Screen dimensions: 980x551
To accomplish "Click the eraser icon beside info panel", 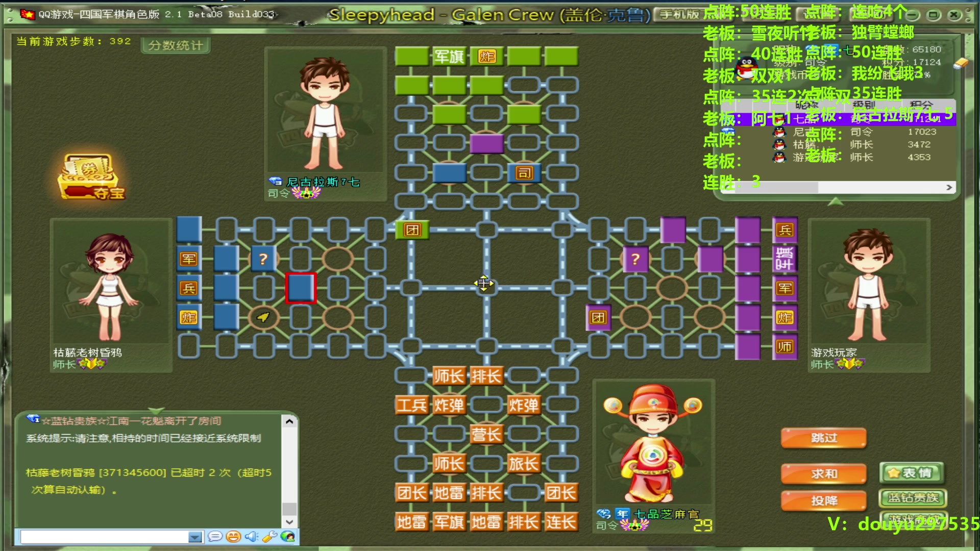I will 961,63.
